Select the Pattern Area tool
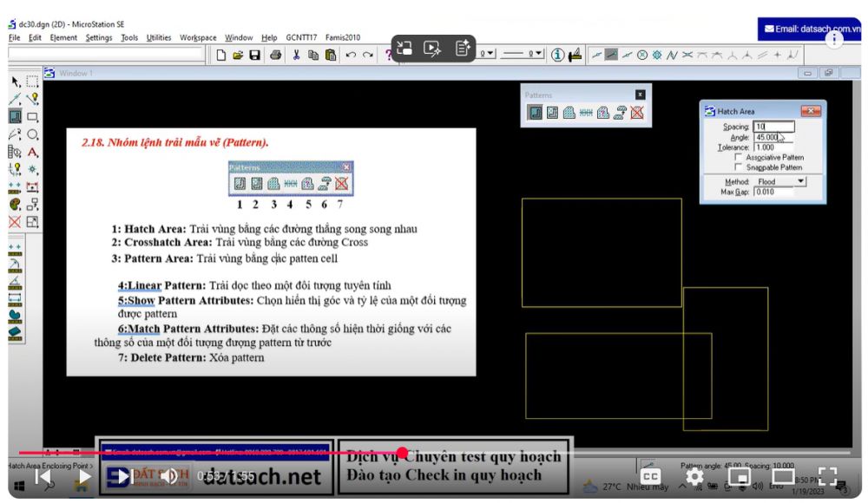Image resolution: width=868 pixels, height=503 pixels. pos(569,111)
